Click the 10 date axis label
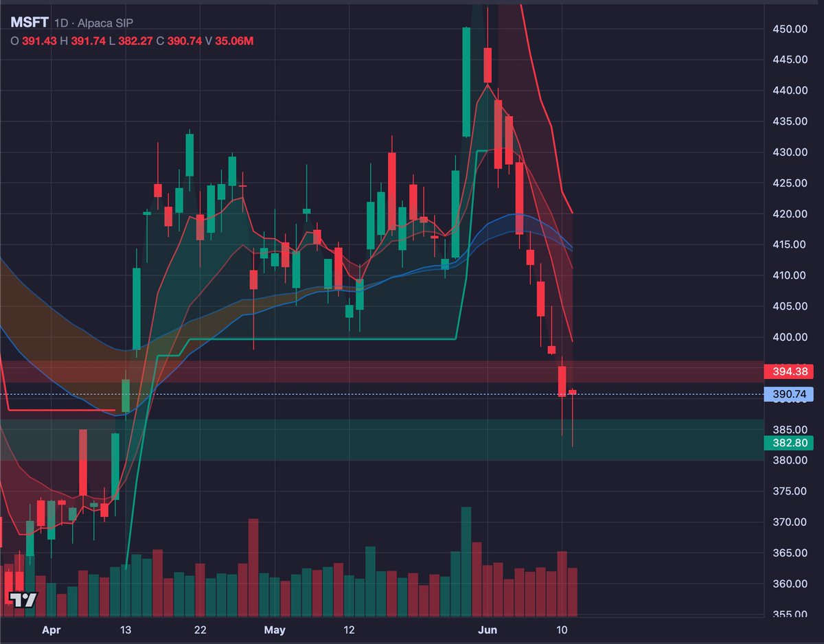Image resolution: width=824 pixels, height=644 pixels. (x=562, y=630)
